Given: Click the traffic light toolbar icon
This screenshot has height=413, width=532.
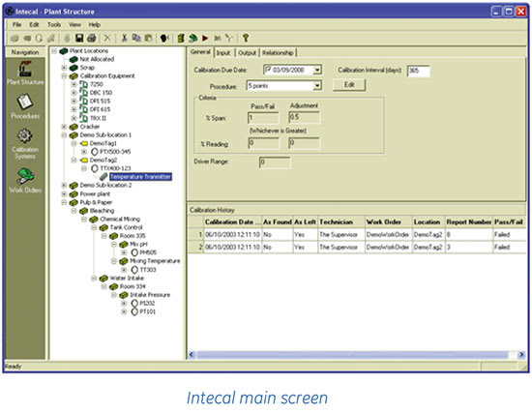Looking at the screenshot, I should [181, 38].
